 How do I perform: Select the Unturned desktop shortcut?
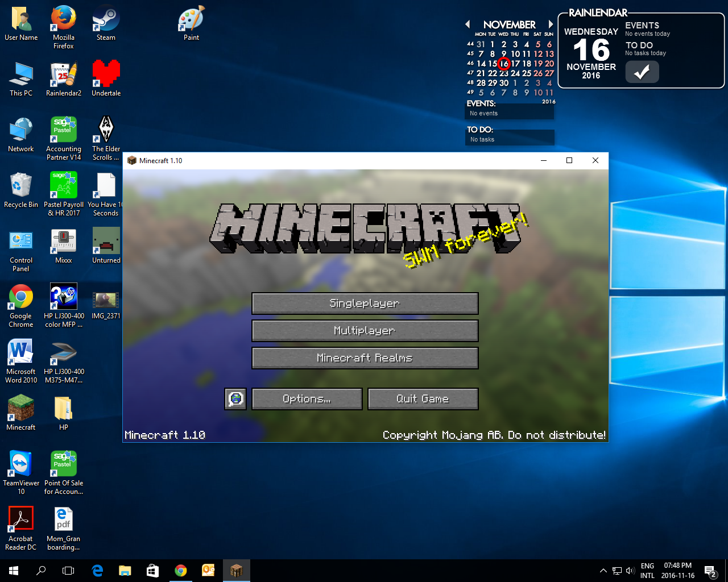point(106,246)
